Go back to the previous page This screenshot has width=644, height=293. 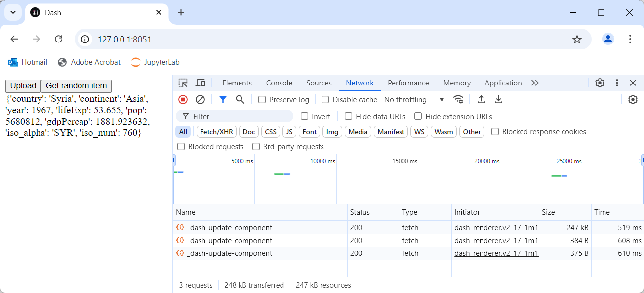pos(14,39)
